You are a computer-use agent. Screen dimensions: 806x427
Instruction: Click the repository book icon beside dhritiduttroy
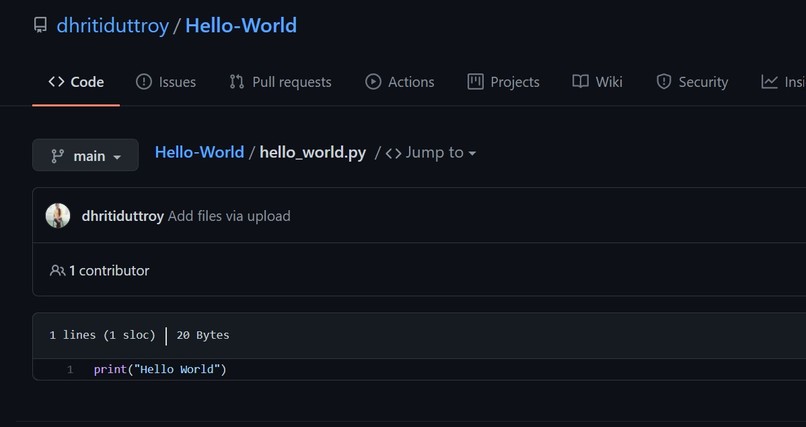pyautogui.click(x=40, y=25)
